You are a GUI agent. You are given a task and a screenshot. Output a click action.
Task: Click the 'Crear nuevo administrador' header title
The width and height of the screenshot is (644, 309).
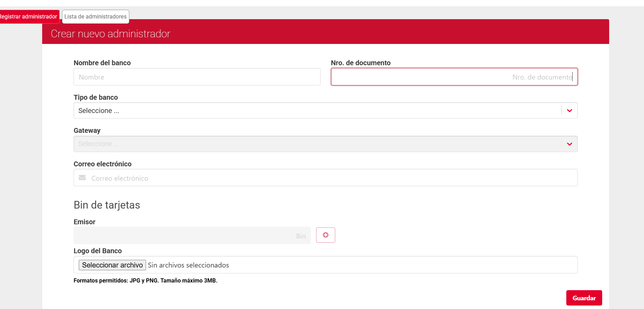pyautogui.click(x=110, y=34)
